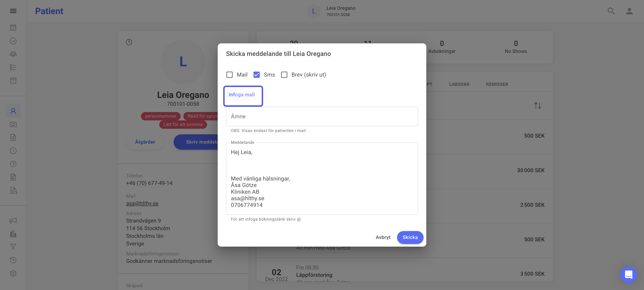The height and width of the screenshot is (290, 644).
Task: Switch to the REMISSER tab
Action: tap(497, 84)
